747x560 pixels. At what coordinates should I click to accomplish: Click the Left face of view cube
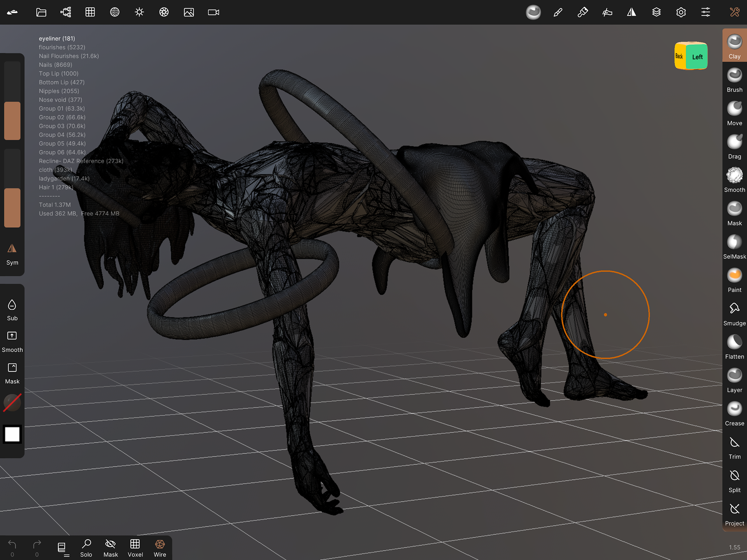pos(697,57)
